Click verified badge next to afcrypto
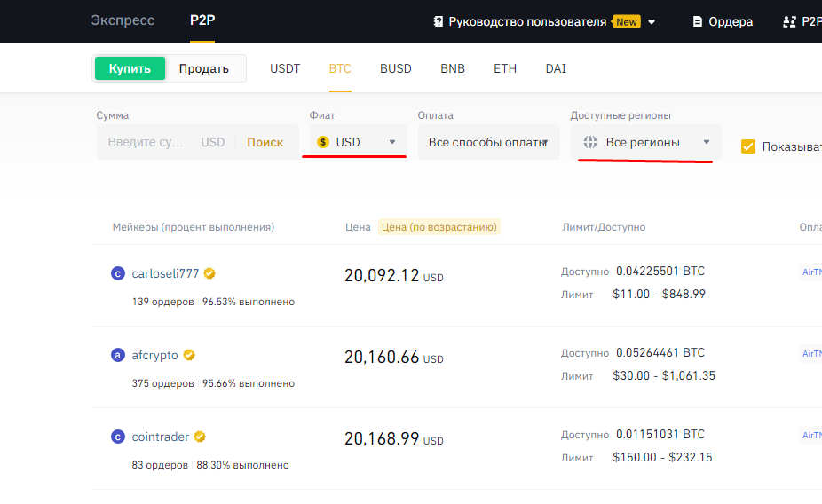 coord(189,355)
